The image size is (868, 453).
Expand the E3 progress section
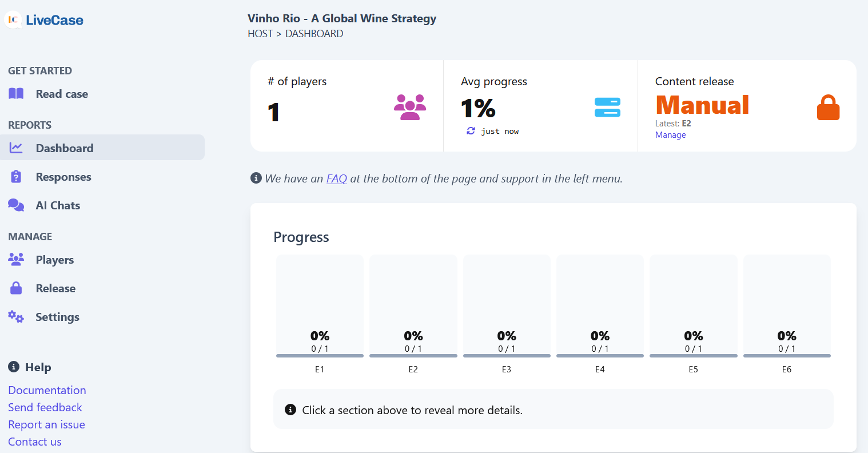click(507, 306)
